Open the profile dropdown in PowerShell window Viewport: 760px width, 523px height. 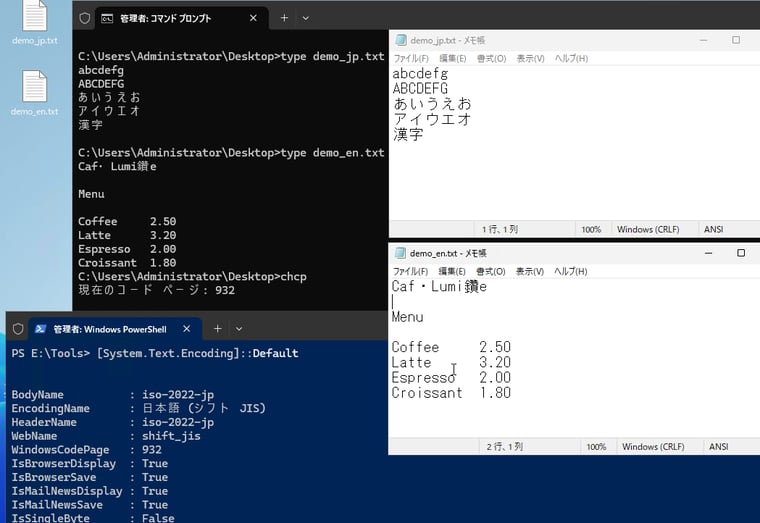click(x=239, y=329)
